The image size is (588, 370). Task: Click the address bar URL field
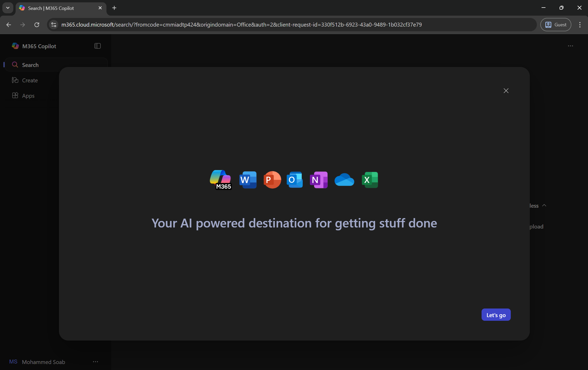(x=292, y=24)
